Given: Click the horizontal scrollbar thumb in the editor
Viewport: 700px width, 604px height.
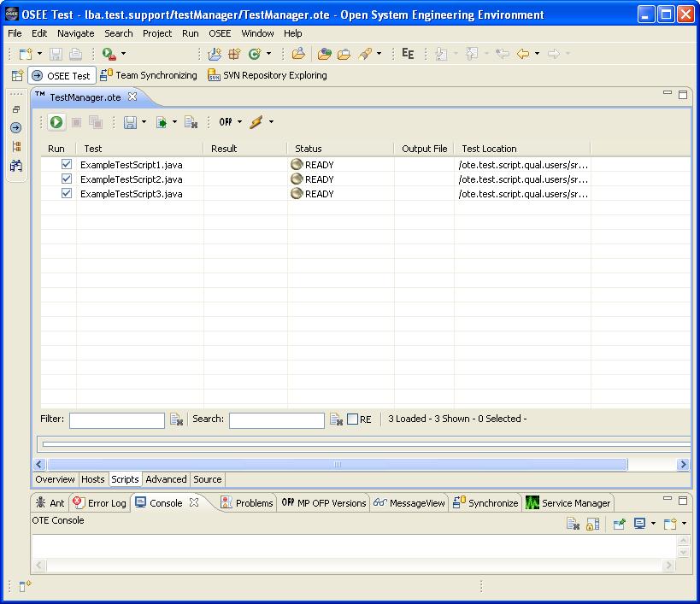Looking at the screenshot, I should [338, 465].
